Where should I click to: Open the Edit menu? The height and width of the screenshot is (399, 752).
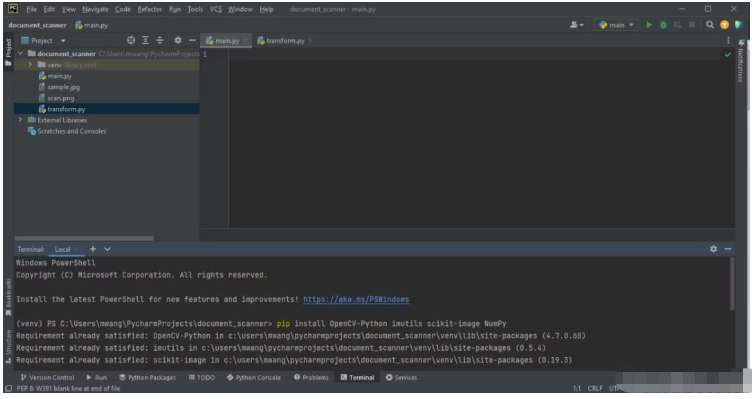[49, 9]
